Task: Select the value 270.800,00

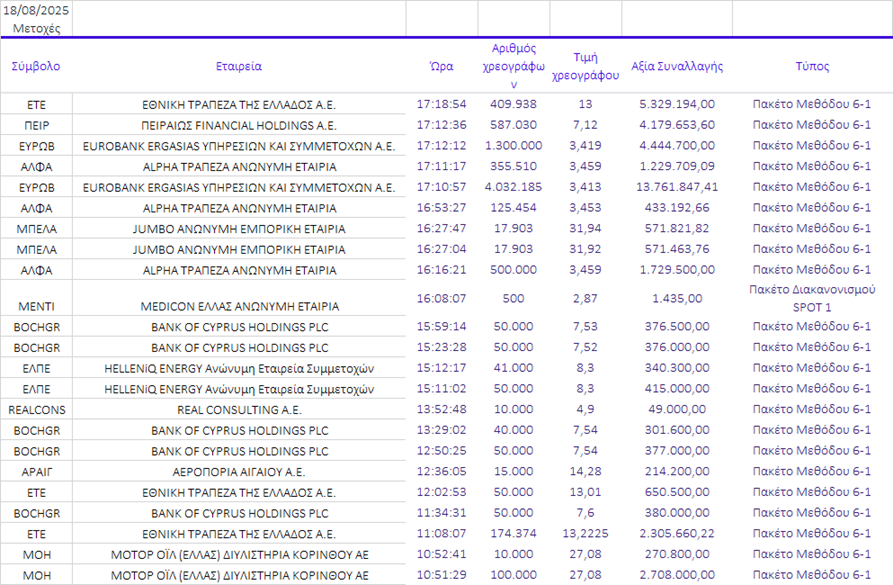Action: pos(677,554)
